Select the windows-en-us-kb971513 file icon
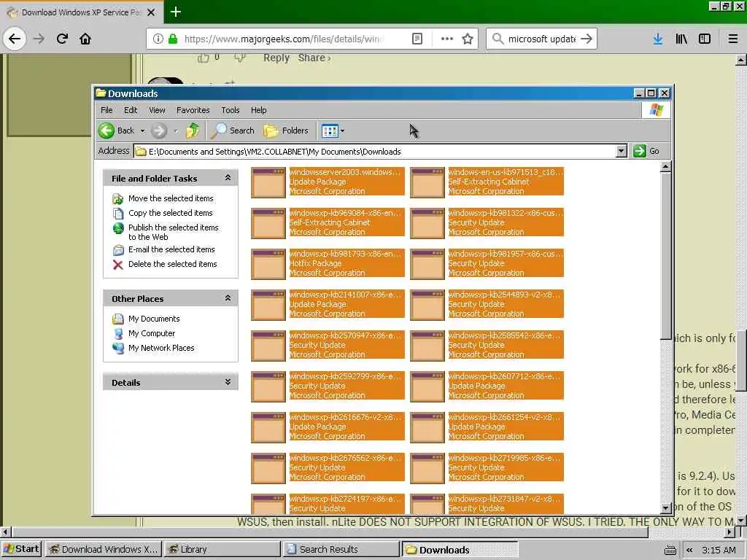747x560 pixels. point(427,182)
